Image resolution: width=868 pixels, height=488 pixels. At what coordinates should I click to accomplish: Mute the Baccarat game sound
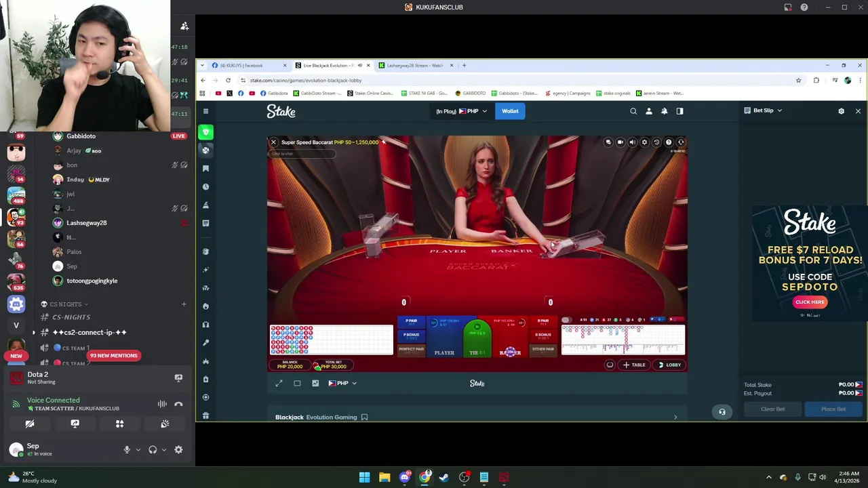(632, 142)
